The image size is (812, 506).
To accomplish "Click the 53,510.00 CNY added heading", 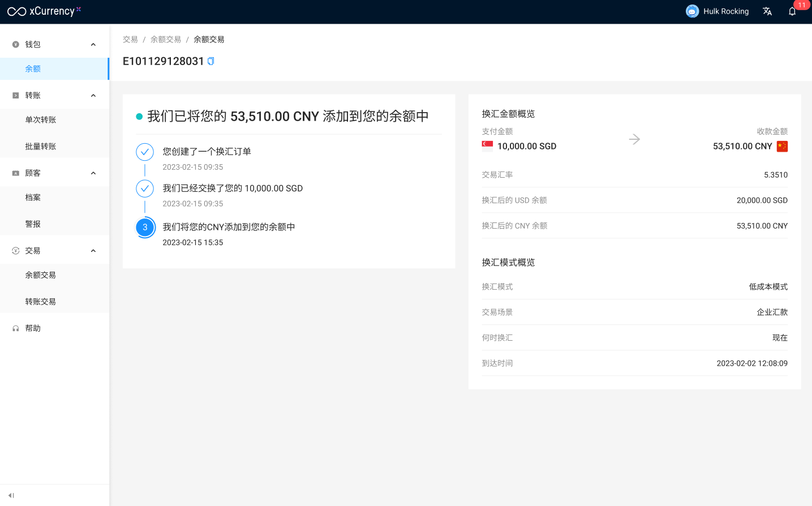I will tap(288, 117).
